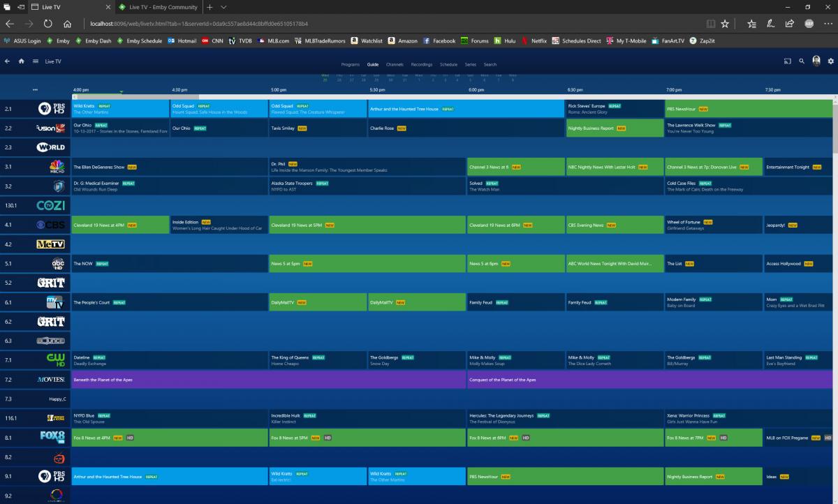The image size is (838, 504).
Task: Add page to favorites star
Action: 725,23
